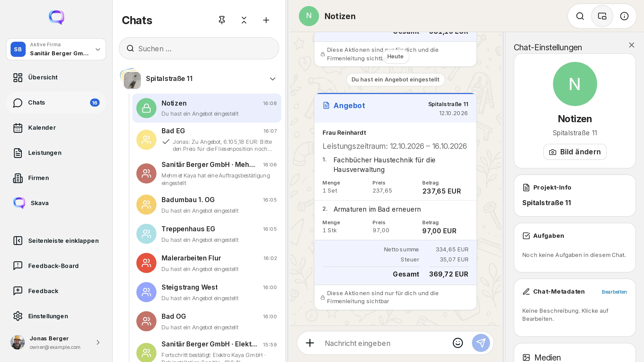Toggle the side panel layout icon
The image size is (644, 362).
click(x=602, y=16)
